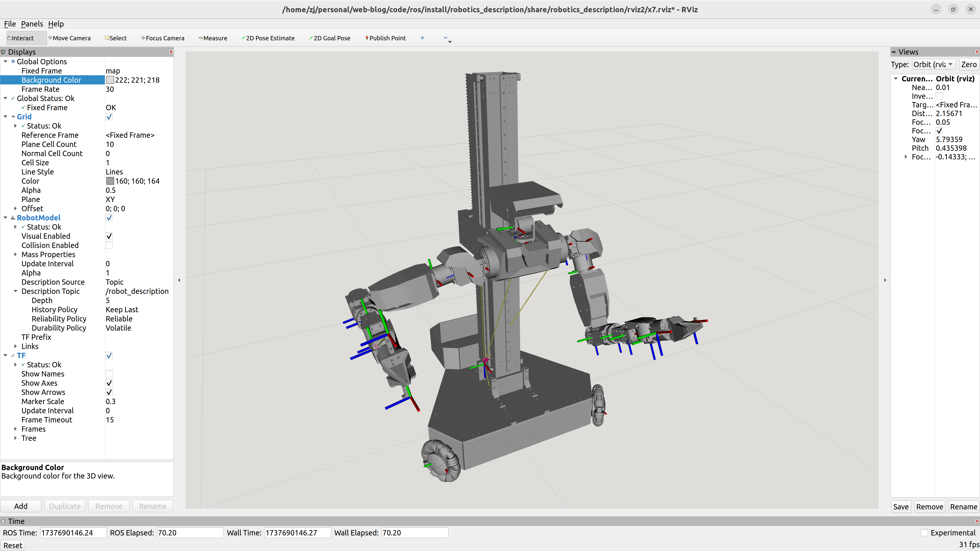Select the Interact tool
The width and height of the screenshot is (980, 551).
coord(21,38)
